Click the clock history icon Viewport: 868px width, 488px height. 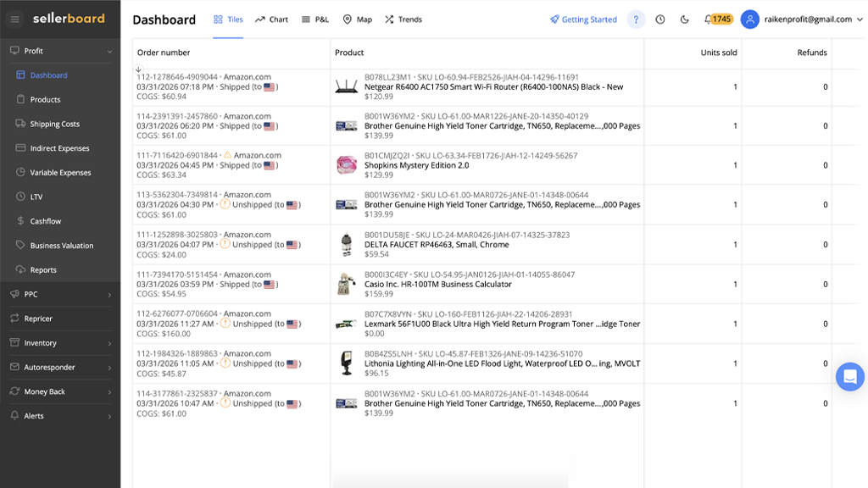(x=660, y=19)
